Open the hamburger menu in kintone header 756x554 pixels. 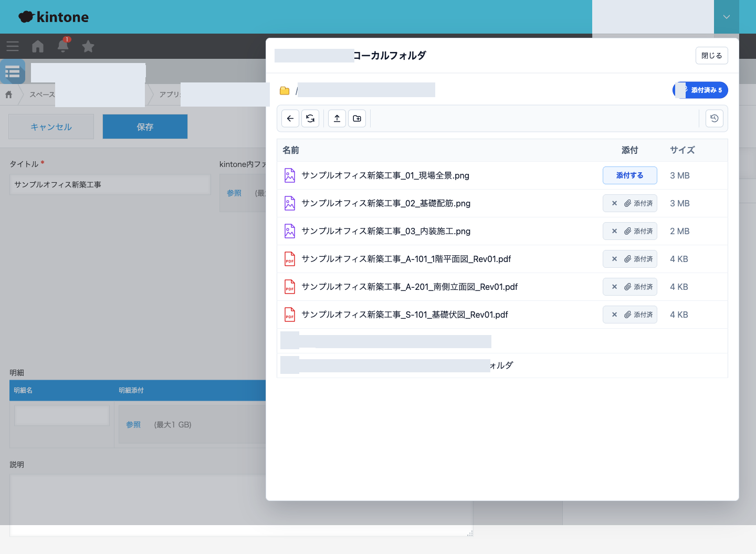(13, 46)
